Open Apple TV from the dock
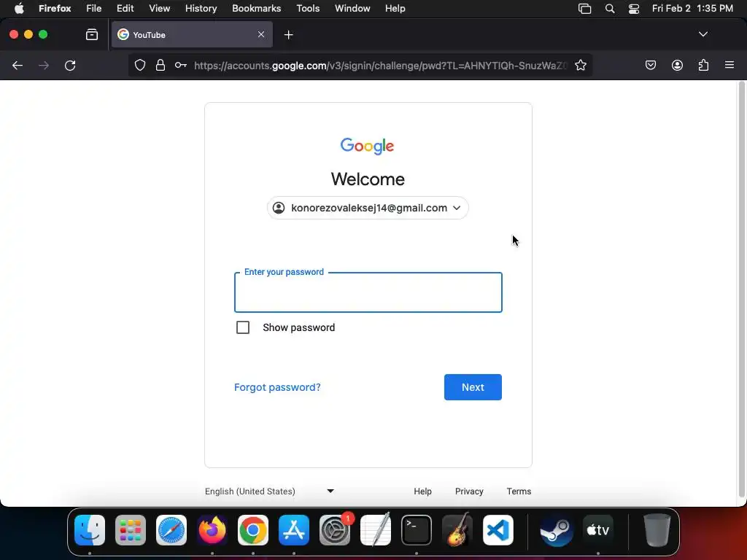This screenshot has width=747, height=560. pyautogui.click(x=598, y=529)
